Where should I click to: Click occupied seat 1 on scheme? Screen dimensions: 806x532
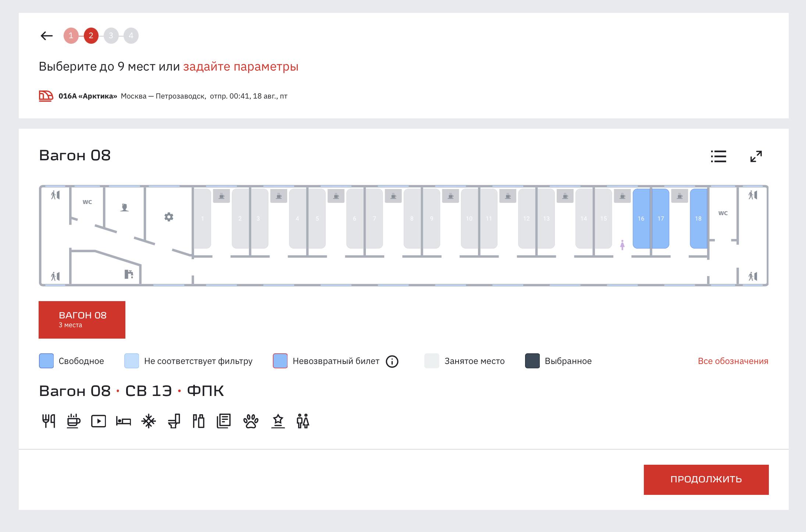[x=202, y=218]
